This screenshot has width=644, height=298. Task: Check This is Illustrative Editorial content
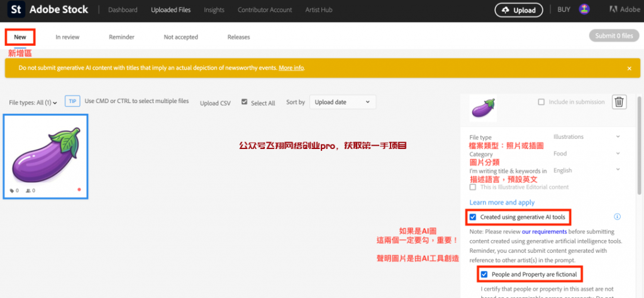tap(473, 187)
